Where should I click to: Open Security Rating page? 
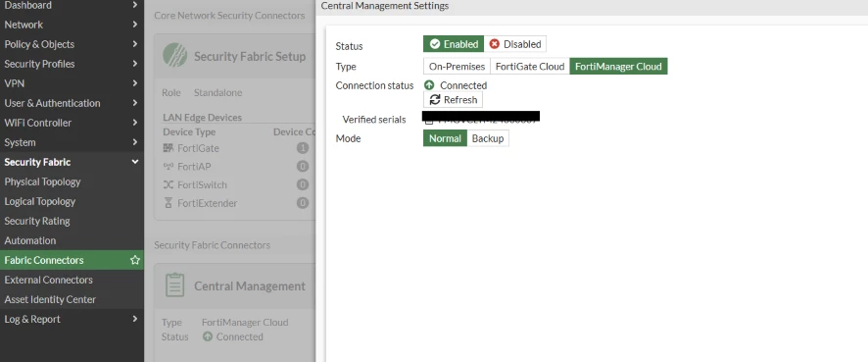pyautogui.click(x=72, y=221)
